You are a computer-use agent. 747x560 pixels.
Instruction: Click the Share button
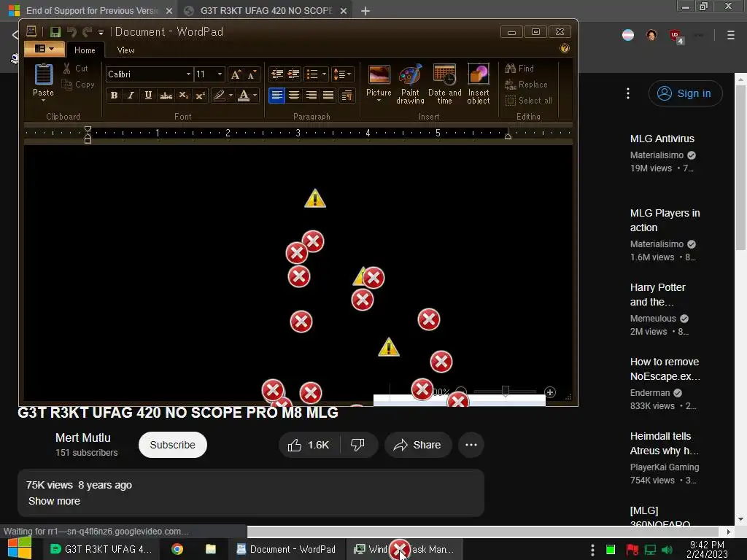pos(418,445)
